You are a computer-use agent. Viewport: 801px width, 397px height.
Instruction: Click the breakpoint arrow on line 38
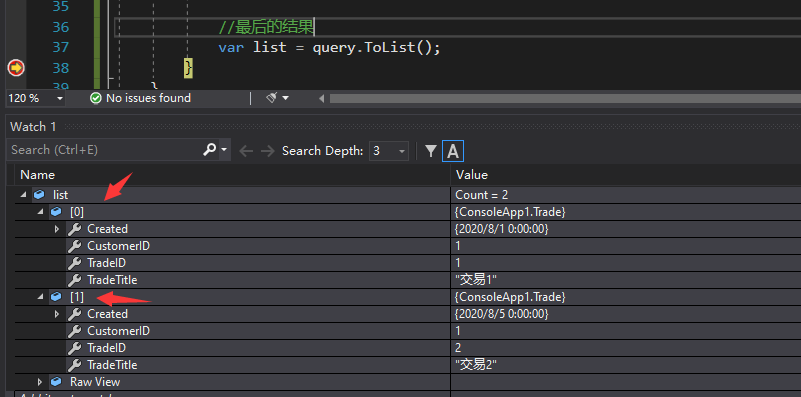tap(16, 67)
